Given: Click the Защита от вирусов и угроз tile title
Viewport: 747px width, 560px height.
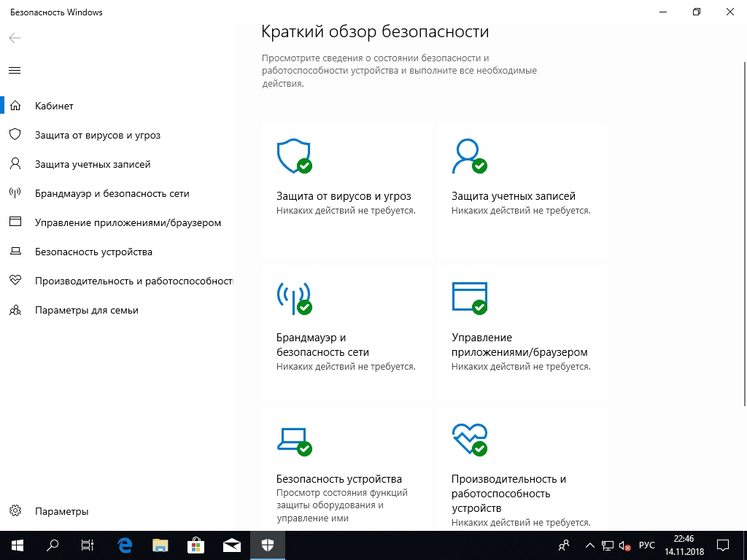Looking at the screenshot, I should (344, 196).
